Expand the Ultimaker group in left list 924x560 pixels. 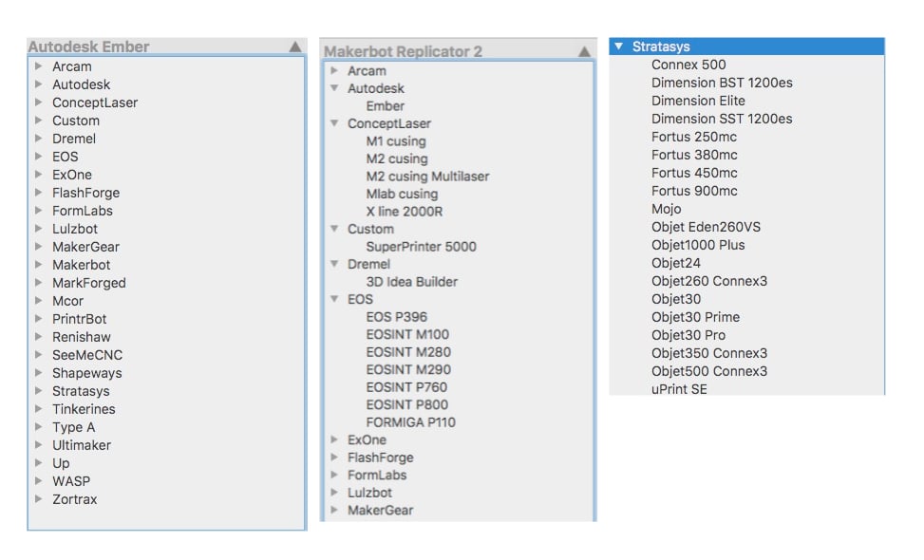[38, 445]
